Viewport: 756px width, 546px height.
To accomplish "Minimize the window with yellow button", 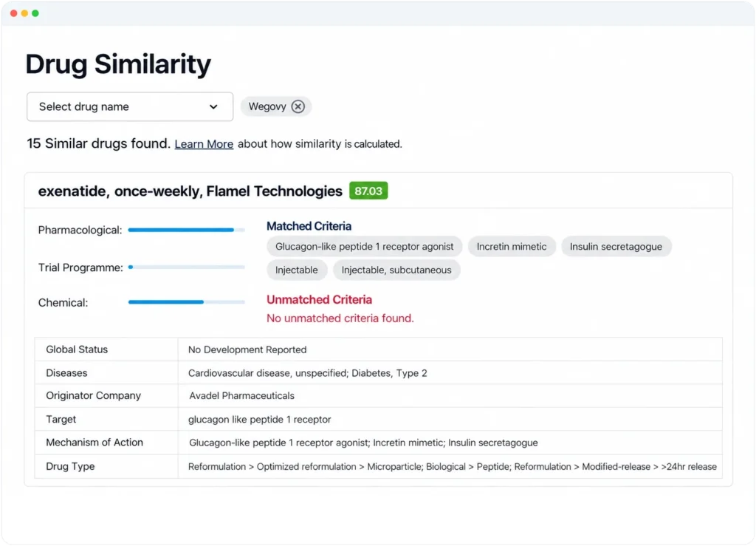I will tap(24, 13).
